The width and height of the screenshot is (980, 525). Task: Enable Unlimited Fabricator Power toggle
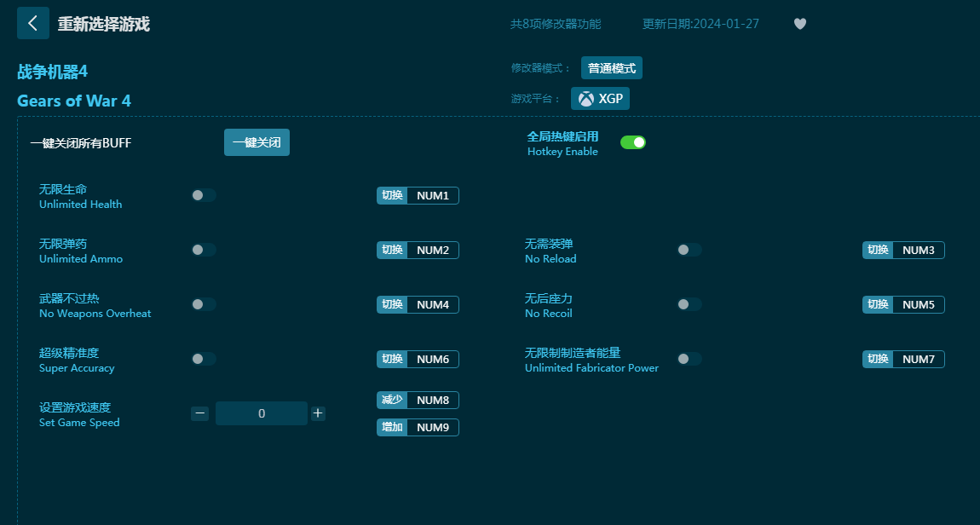tap(689, 359)
